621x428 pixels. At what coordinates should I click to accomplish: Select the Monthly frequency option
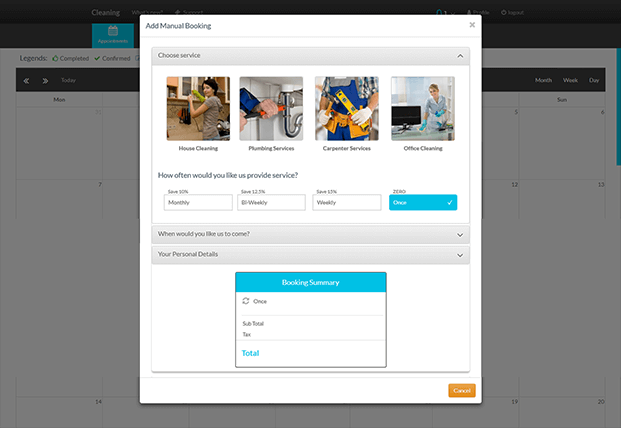click(x=198, y=202)
